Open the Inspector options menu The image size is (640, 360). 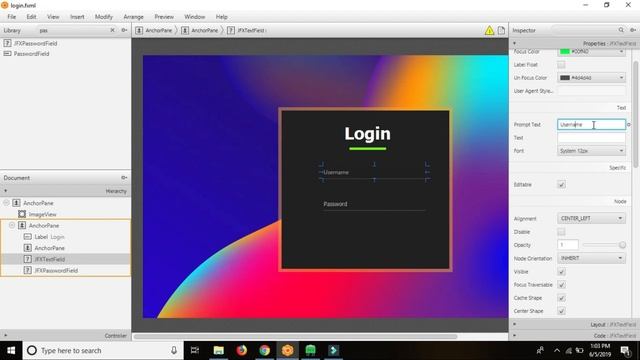point(633,30)
